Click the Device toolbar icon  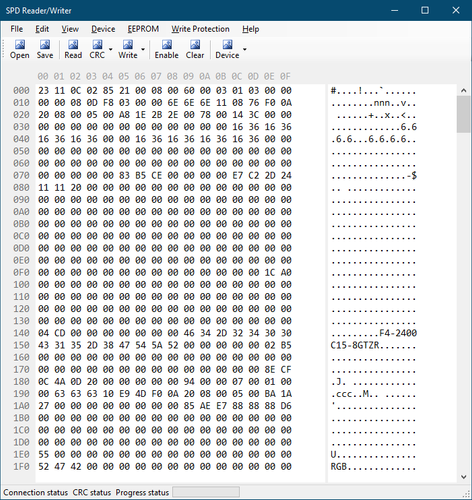click(227, 49)
